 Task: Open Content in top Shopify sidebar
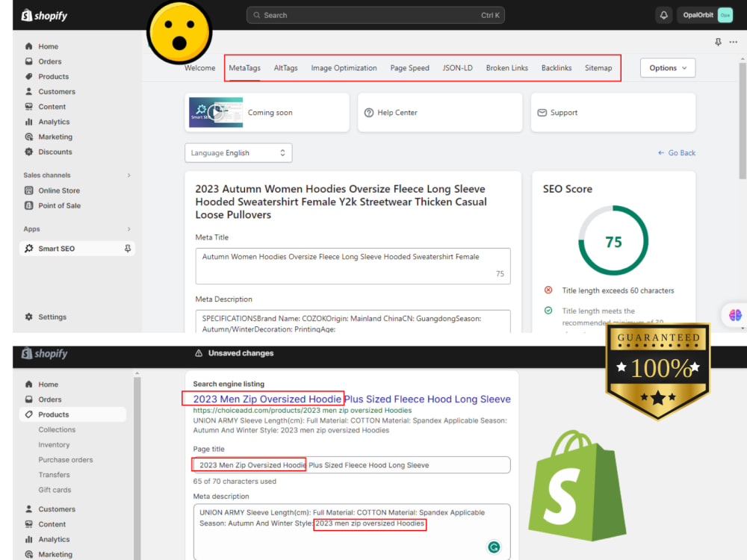pos(52,107)
